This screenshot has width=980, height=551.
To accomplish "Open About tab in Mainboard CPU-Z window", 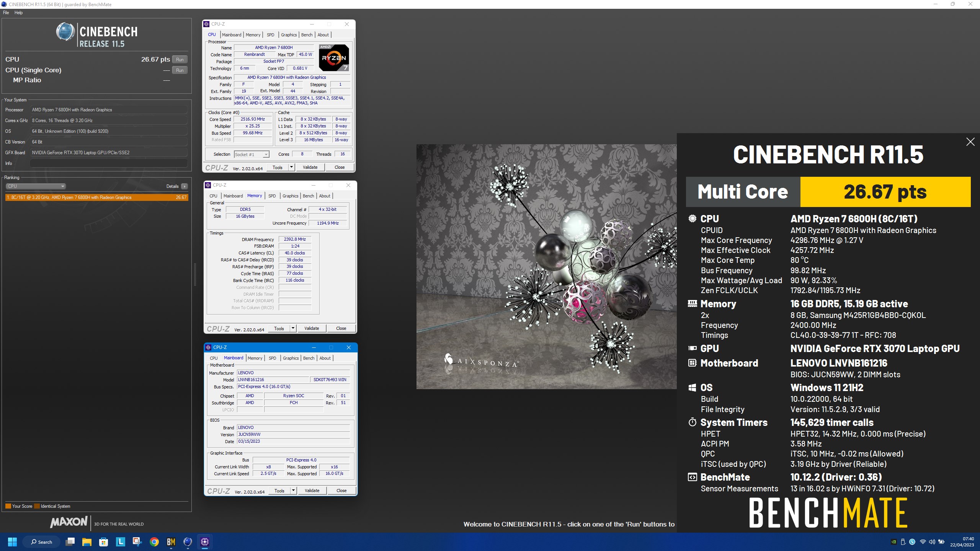I will click(x=325, y=358).
